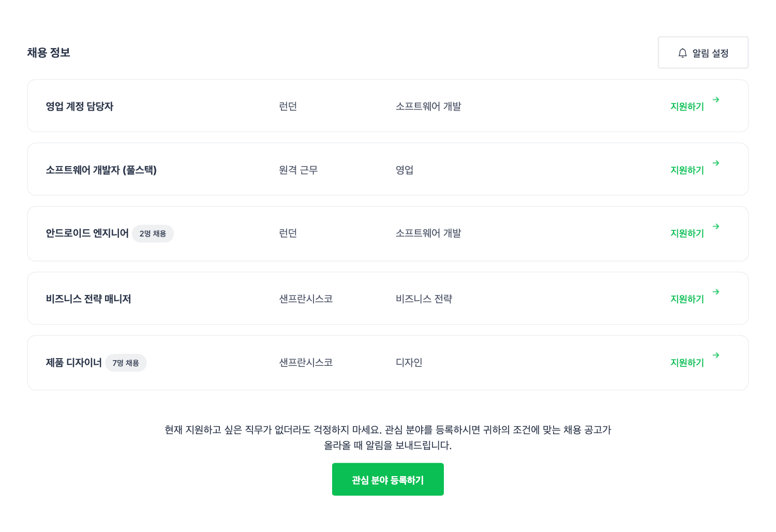Select the 제품 디자이너 job title
Viewport: 776px width, 532px height.
73,363
